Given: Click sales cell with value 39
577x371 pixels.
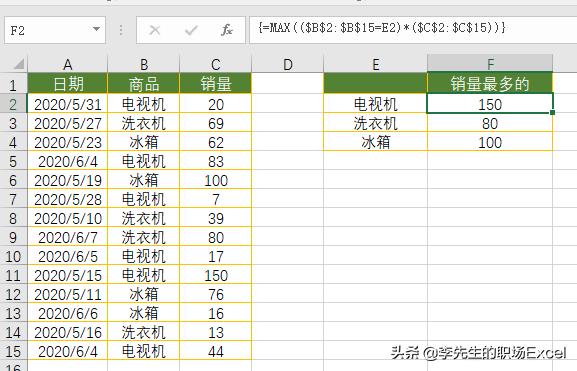Looking at the screenshot, I should (x=216, y=218).
